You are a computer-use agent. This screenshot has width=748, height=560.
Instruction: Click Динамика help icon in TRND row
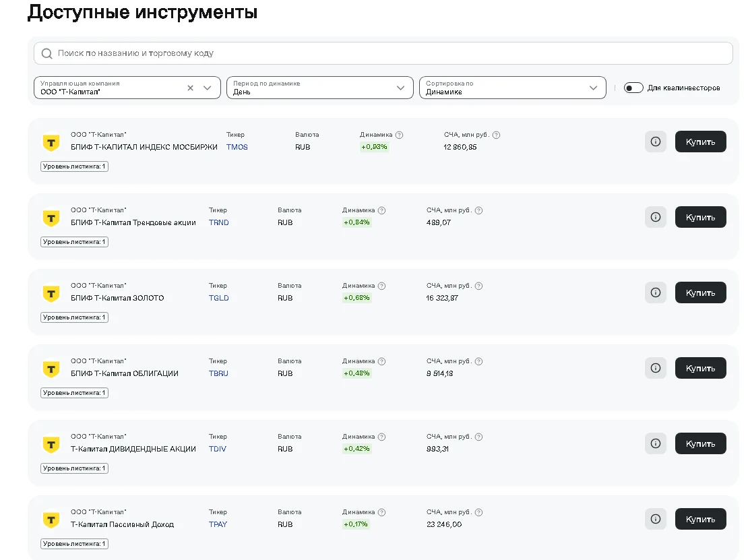click(x=381, y=210)
